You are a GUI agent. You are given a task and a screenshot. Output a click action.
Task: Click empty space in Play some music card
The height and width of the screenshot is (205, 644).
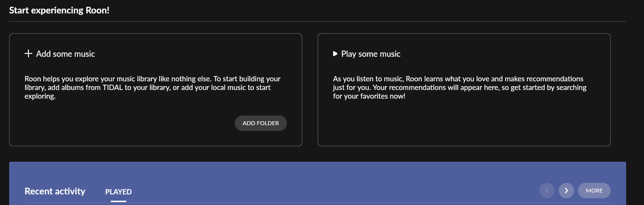[x=463, y=123]
